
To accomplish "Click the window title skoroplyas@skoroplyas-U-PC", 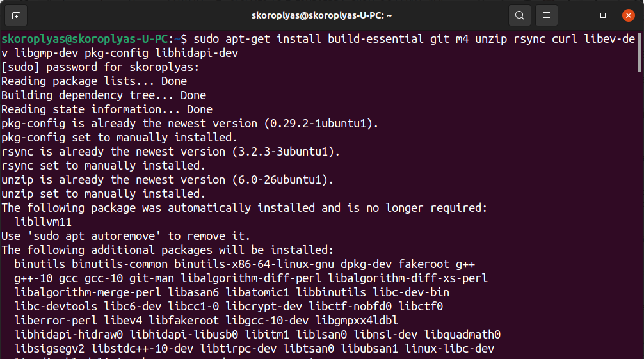I will coord(321,15).
